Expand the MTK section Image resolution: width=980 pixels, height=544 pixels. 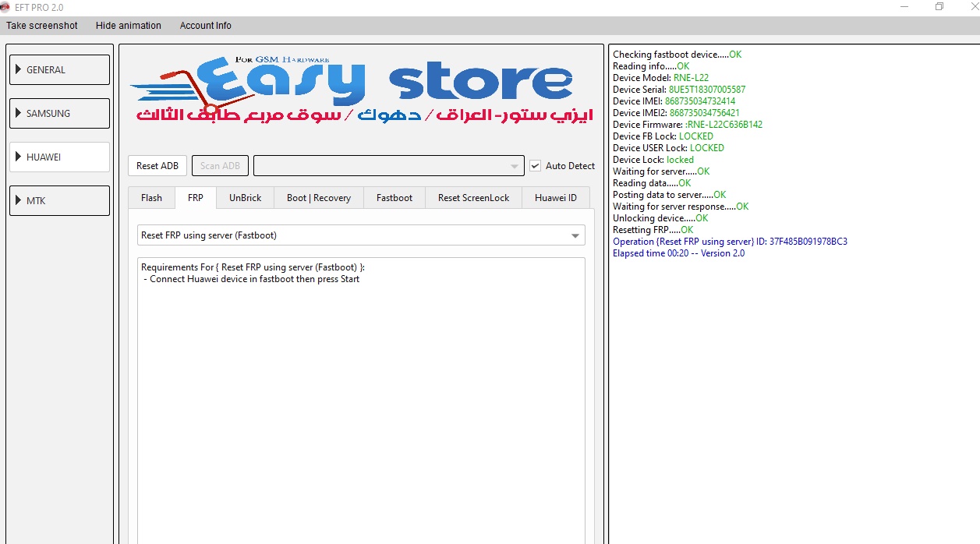click(x=59, y=200)
